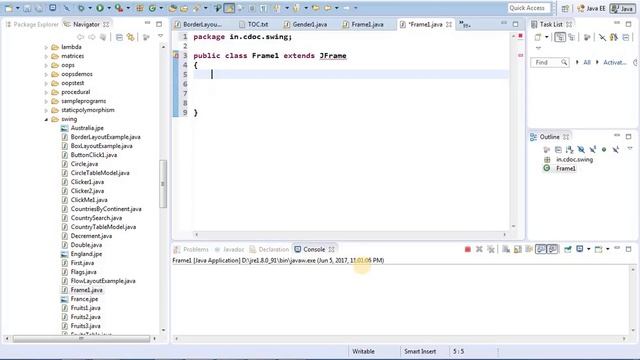Screen dimensions: 640x360
Task: Open the New file dropdown arrow
Action: click(x=18, y=8)
